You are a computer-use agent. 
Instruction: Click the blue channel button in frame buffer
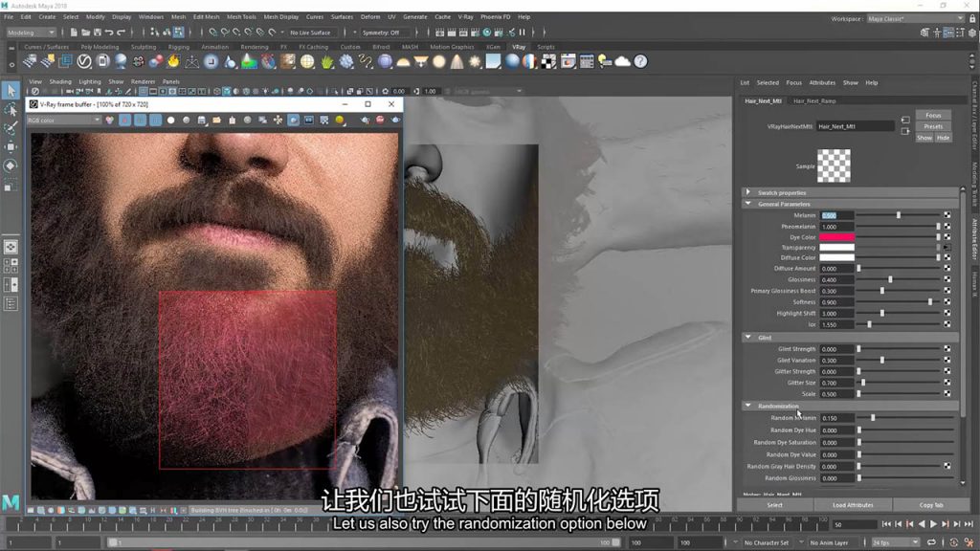tap(155, 120)
